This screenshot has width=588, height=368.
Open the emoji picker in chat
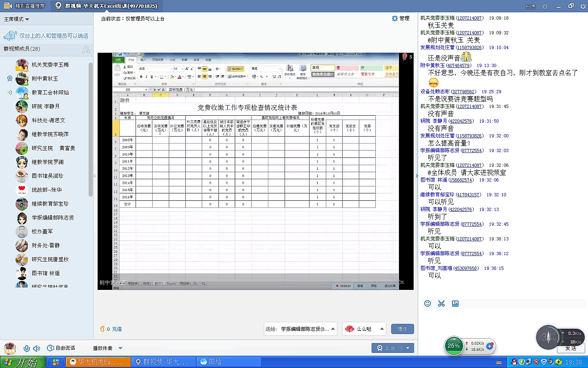click(428, 303)
